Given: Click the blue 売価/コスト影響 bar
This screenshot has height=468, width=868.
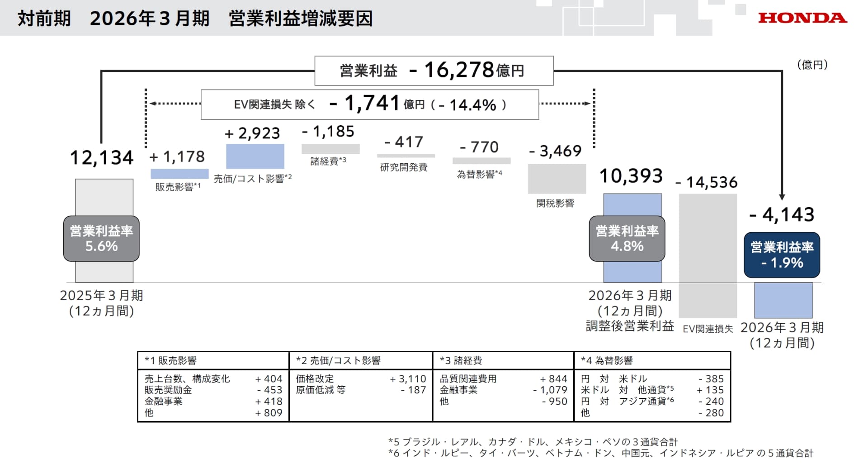Looking at the screenshot, I should (255, 156).
